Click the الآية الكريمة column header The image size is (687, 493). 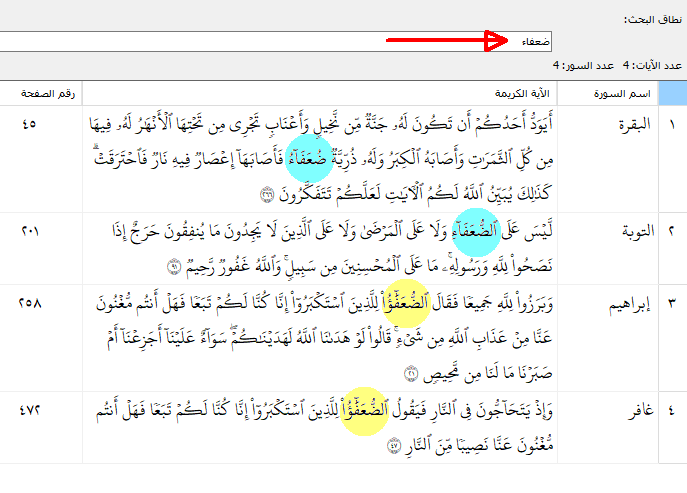click(320, 93)
